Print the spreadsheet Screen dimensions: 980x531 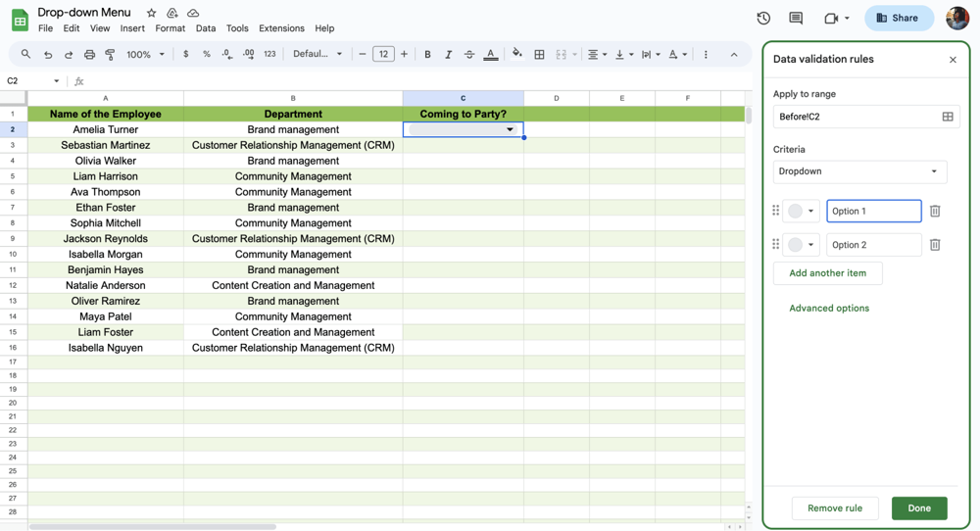click(x=89, y=54)
